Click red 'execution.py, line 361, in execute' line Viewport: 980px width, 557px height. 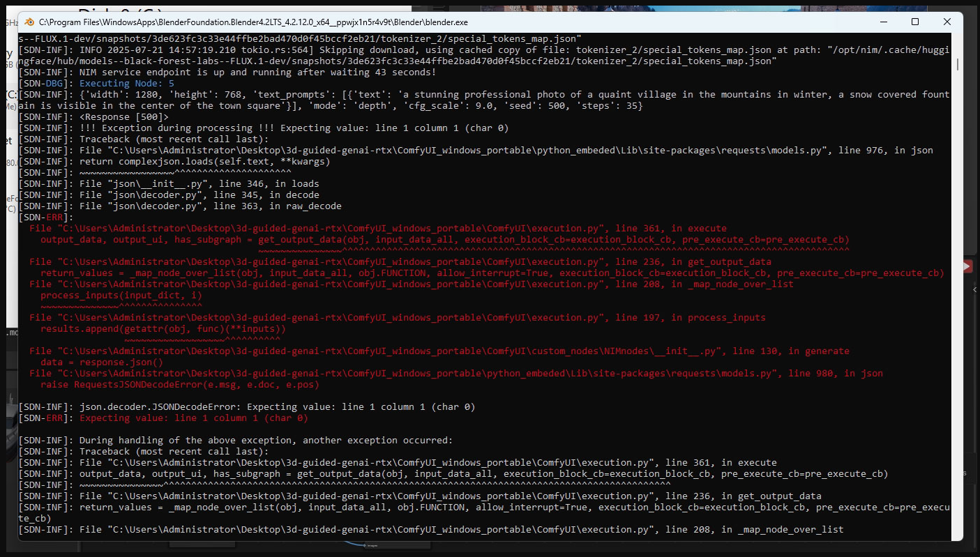(x=378, y=229)
